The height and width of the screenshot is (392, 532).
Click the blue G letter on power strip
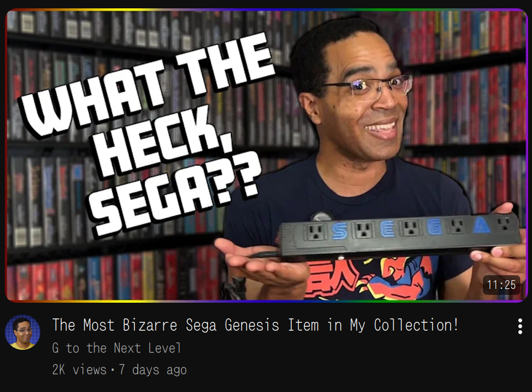click(x=434, y=227)
